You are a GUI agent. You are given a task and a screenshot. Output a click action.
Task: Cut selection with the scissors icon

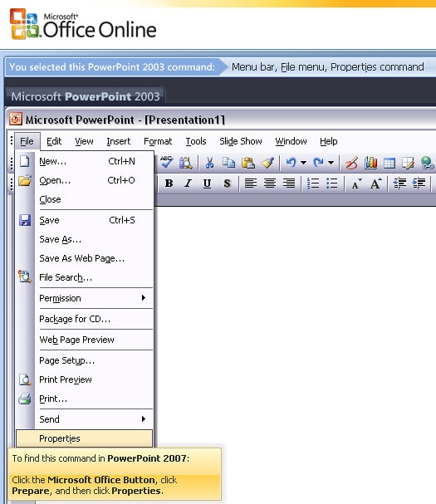pyautogui.click(x=209, y=163)
